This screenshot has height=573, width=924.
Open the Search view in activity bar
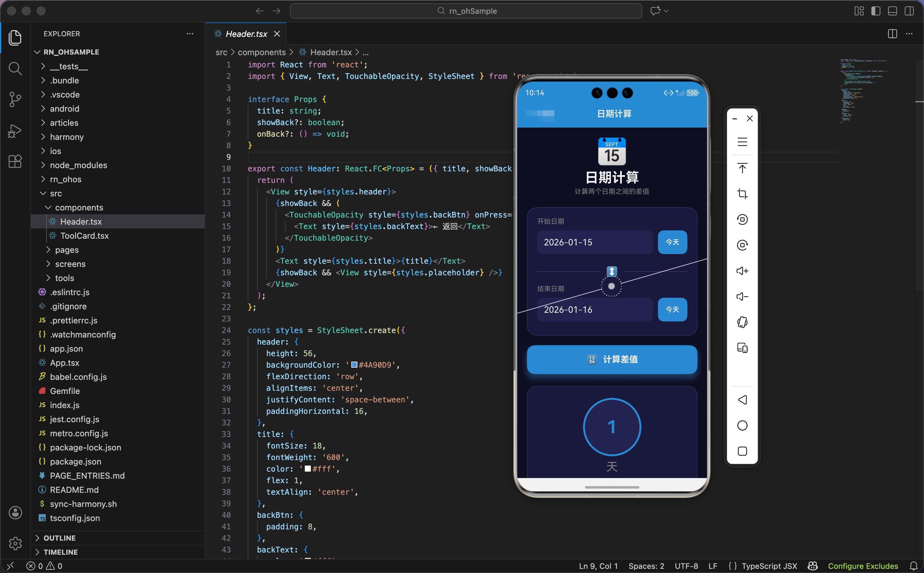15,69
